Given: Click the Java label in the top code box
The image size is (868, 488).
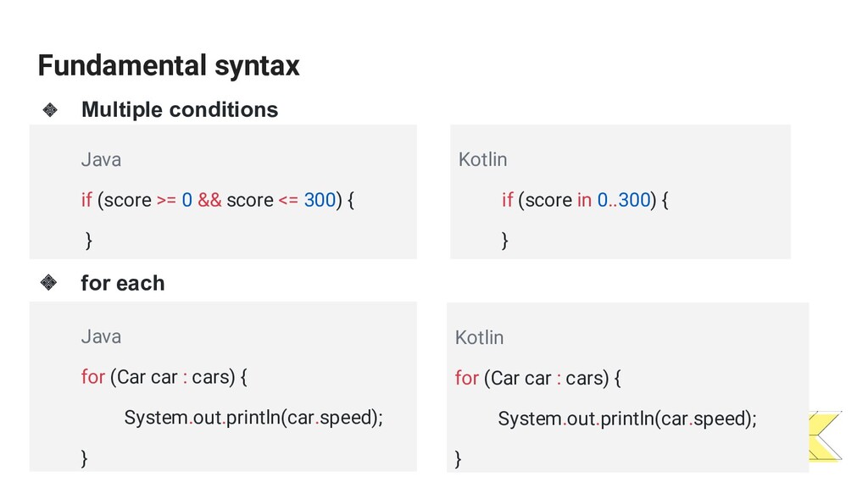Looking at the screenshot, I should point(101,159).
